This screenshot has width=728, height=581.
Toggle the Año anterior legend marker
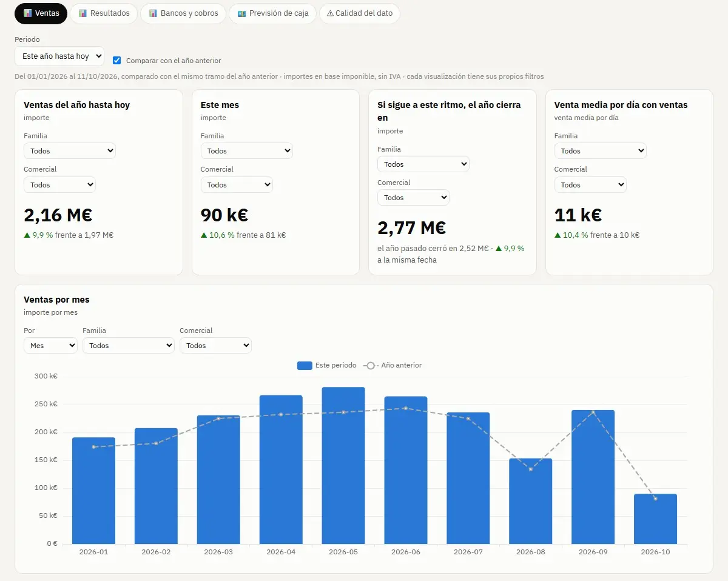(x=371, y=366)
